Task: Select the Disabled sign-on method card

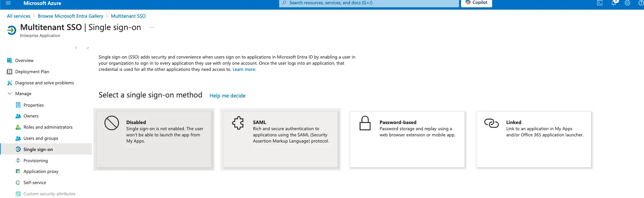Action: (154, 139)
